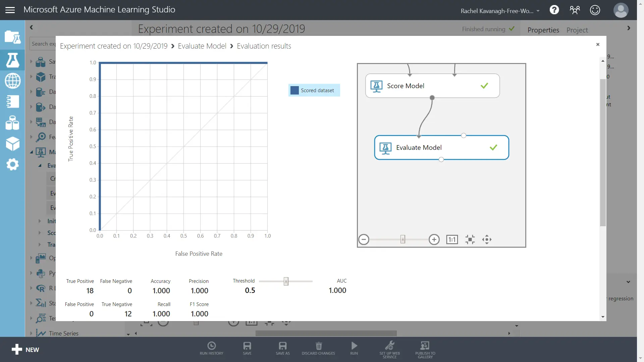Viewport: 644px width, 362px height.
Task: Click Publish to Gallery
Action: click(x=425, y=350)
